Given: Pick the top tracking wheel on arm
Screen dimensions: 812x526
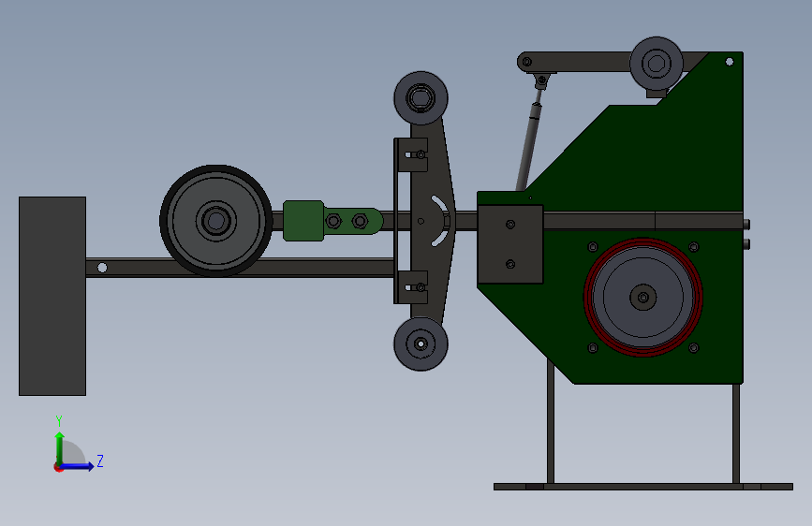Looking at the screenshot, I should tap(657, 64).
